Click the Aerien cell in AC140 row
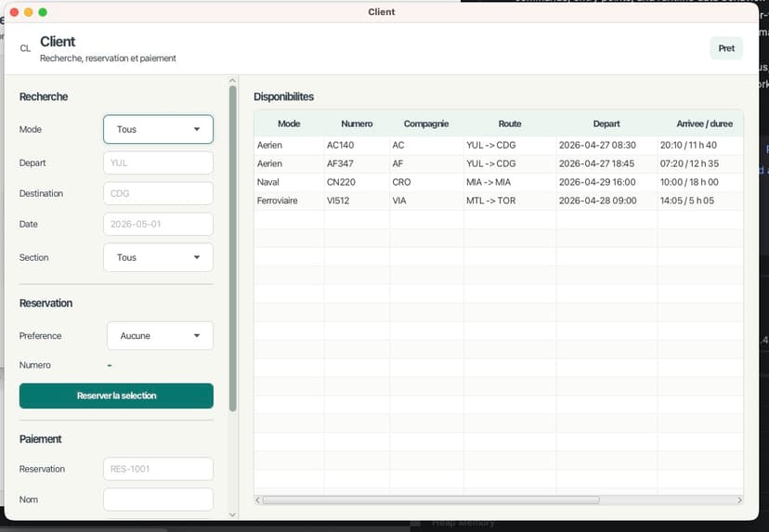The height and width of the screenshot is (532, 769). pos(289,145)
